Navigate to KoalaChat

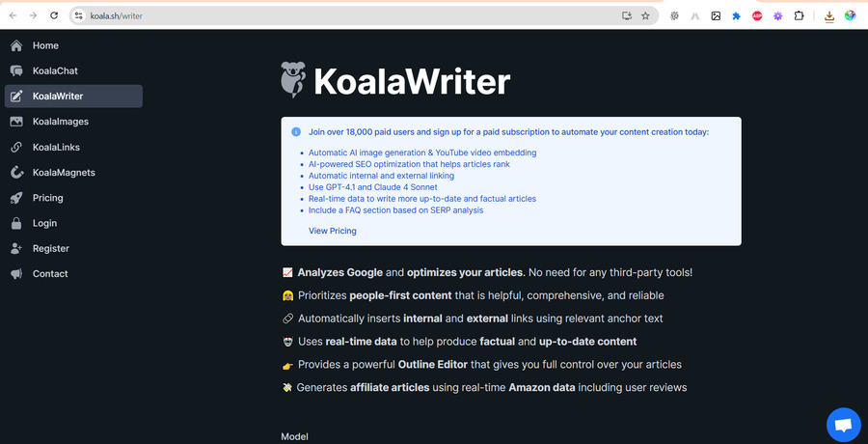pyautogui.click(x=73, y=71)
